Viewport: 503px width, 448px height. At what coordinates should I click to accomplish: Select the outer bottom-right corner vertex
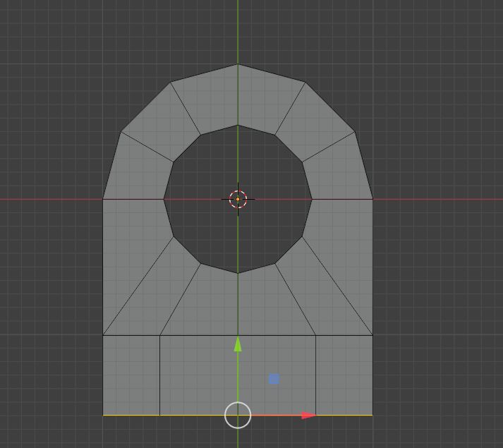point(372,415)
